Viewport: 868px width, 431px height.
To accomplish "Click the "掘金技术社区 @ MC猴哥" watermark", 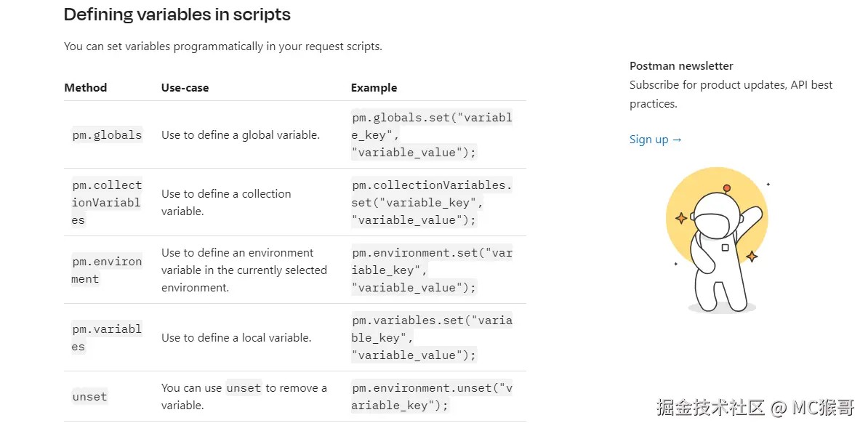I will [755, 408].
